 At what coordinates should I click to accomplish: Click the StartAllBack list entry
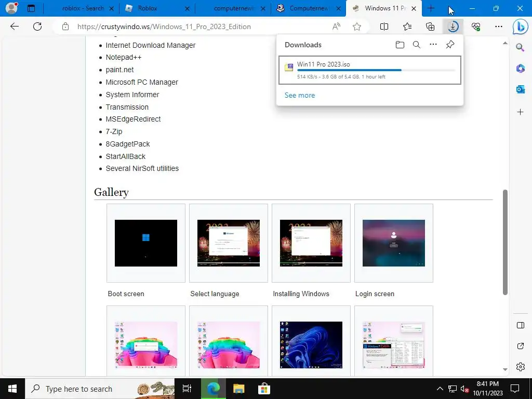126,156
